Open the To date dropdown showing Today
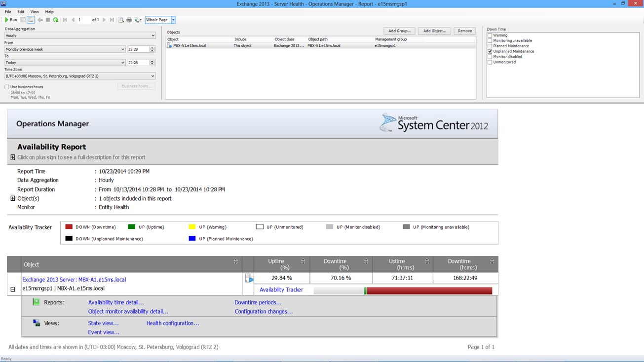Viewport: 644px width, 362px height. (x=65, y=63)
